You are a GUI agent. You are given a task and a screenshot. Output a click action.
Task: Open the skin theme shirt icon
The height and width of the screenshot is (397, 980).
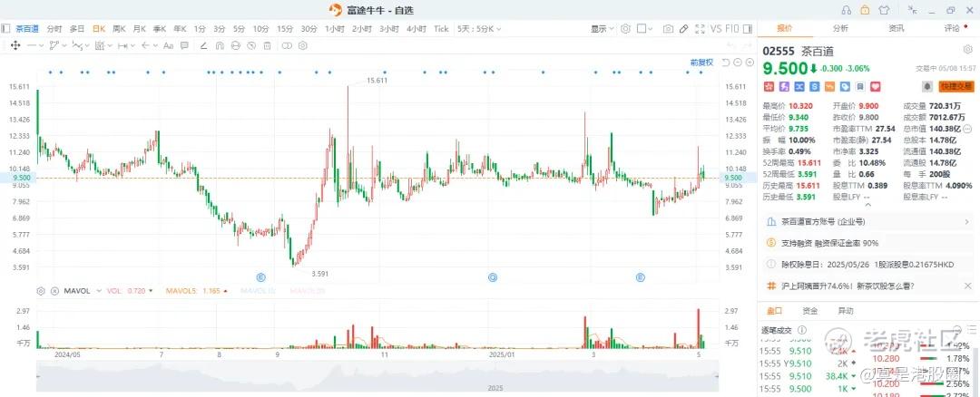(x=884, y=10)
